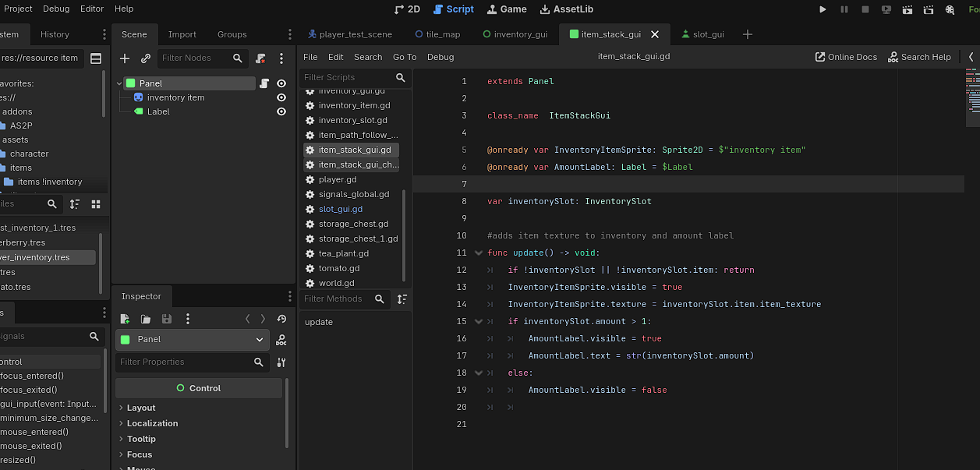This screenshot has width=980, height=470.
Task: Open the Debug menu in script editor
Action: [440, 57]
